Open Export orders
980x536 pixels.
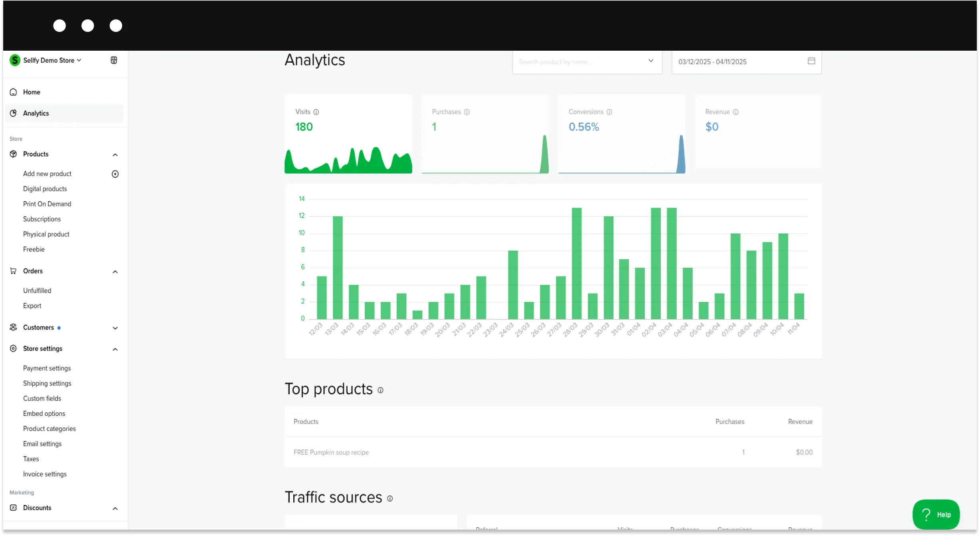click(32, 306)
